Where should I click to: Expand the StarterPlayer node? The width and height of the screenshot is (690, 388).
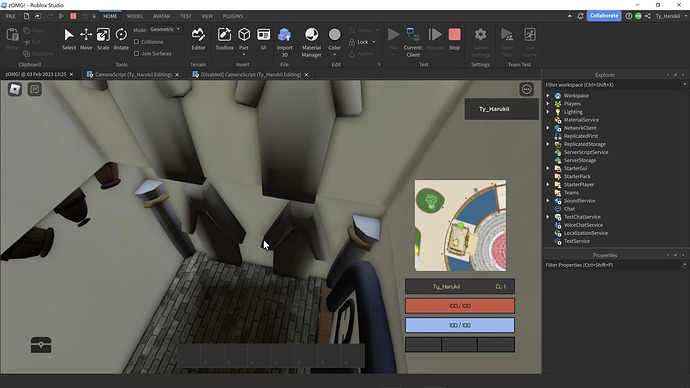[548, 184]
